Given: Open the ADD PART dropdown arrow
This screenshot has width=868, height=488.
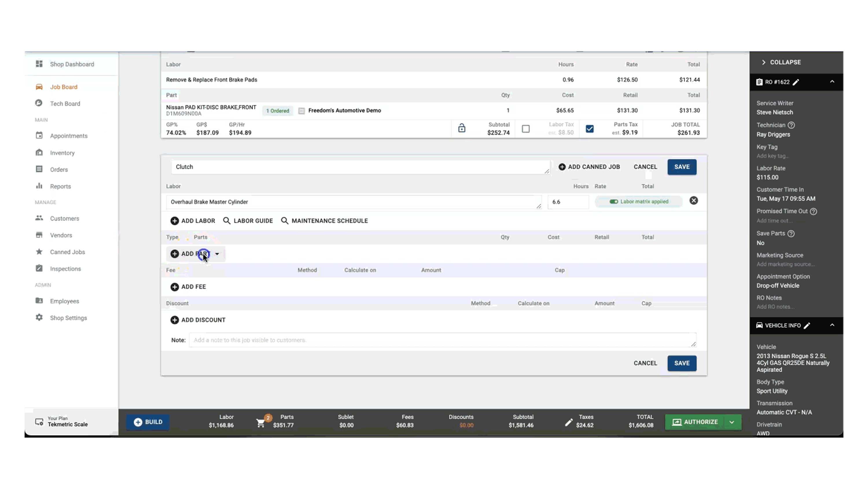Looking at the screenshot, I should click(x=217, y=254).
